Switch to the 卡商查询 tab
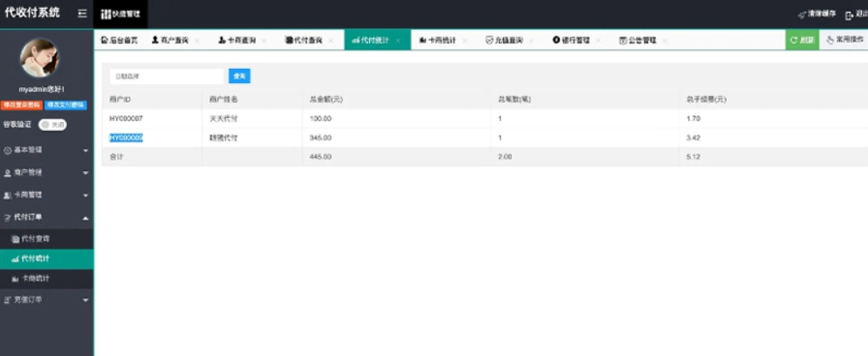868x356 pixels. point(237,40)
